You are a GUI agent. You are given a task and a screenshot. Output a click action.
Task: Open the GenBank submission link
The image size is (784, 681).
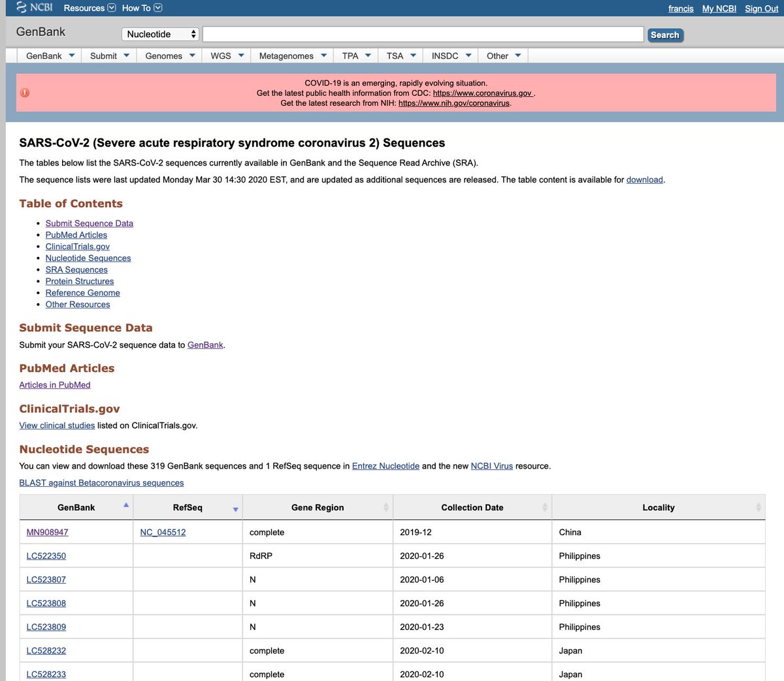[x=205, y=344]
